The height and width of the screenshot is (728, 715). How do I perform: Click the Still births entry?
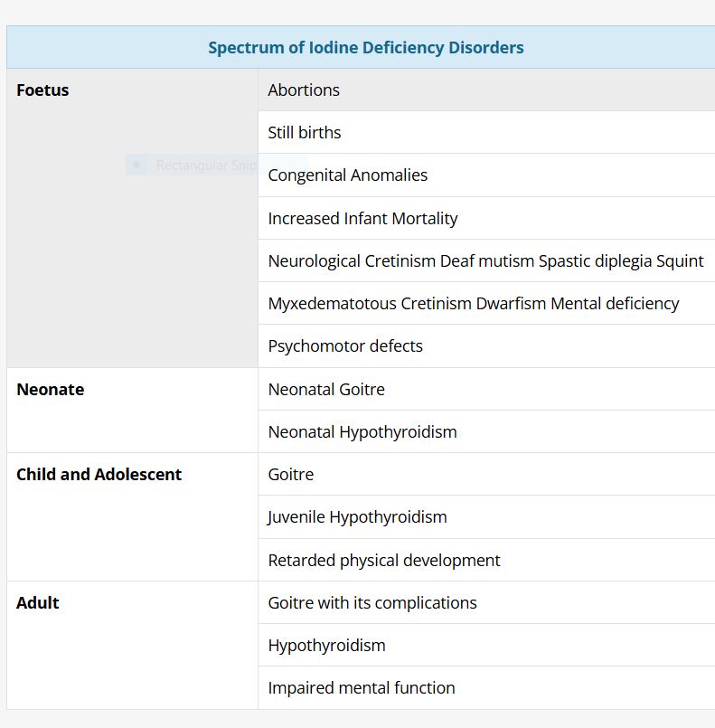(x=305, y=133)
